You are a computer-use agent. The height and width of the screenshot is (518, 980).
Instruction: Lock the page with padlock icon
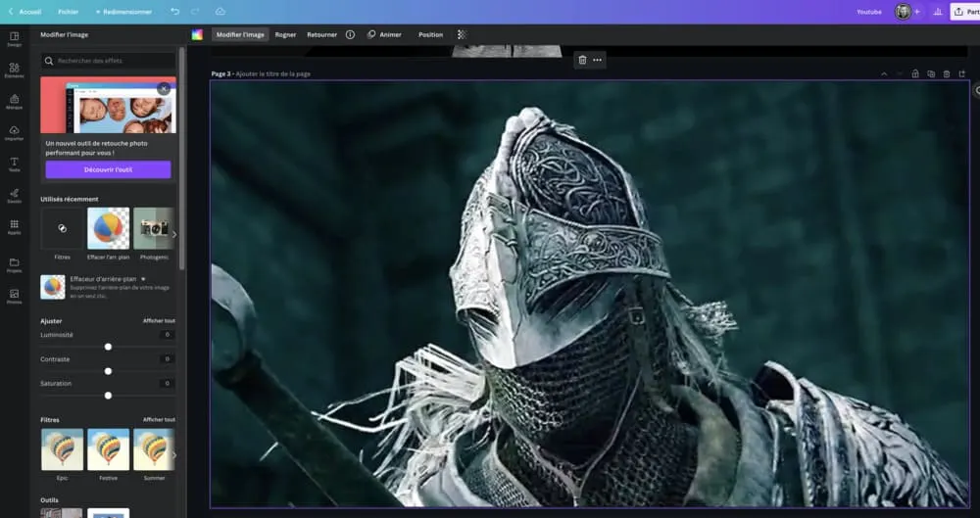click(x=915, y=73)
